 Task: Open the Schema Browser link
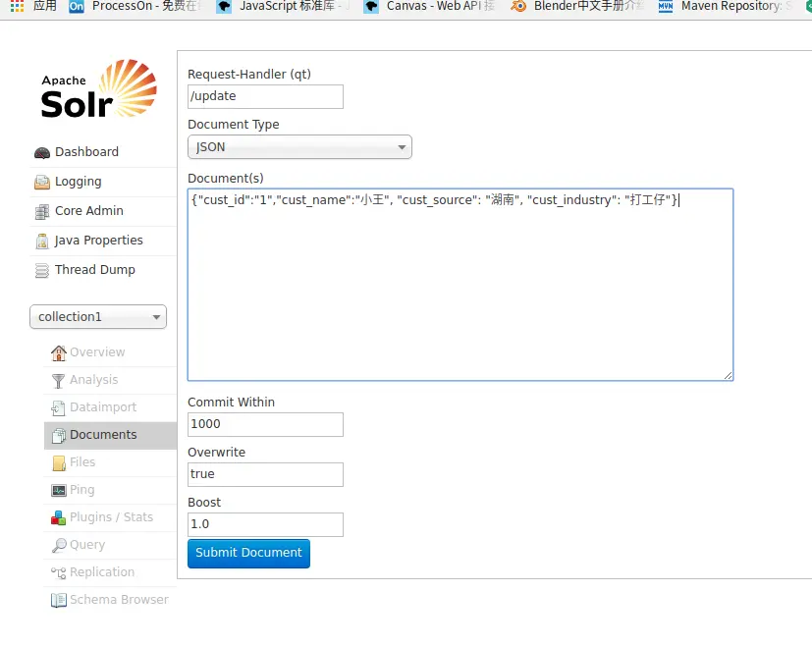click(119, 600)
